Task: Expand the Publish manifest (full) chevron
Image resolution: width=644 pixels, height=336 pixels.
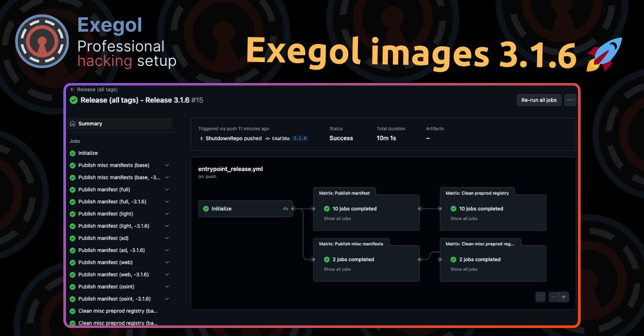Action: pyautogui.click(x=167, y=189)
